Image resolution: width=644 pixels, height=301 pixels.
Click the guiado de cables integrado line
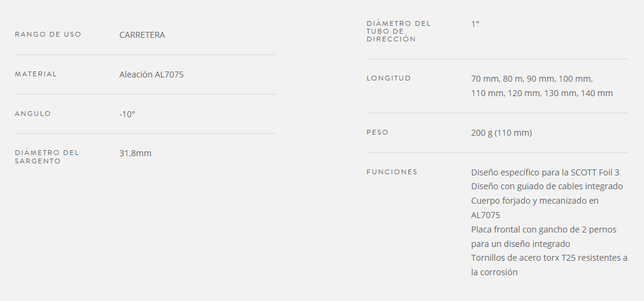(x=547, y=186)
